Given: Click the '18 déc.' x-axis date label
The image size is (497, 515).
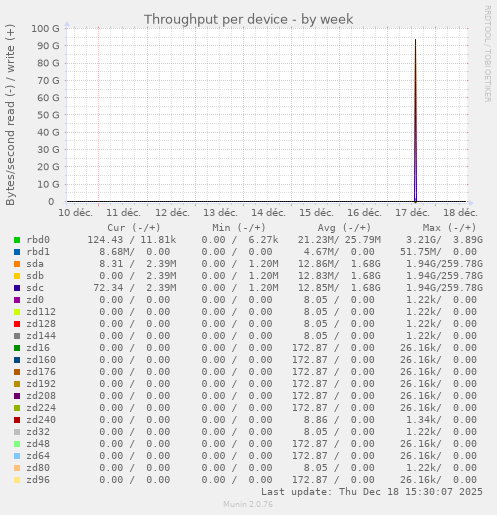Looking at the screenshot, I should click(x=460, y=213).
